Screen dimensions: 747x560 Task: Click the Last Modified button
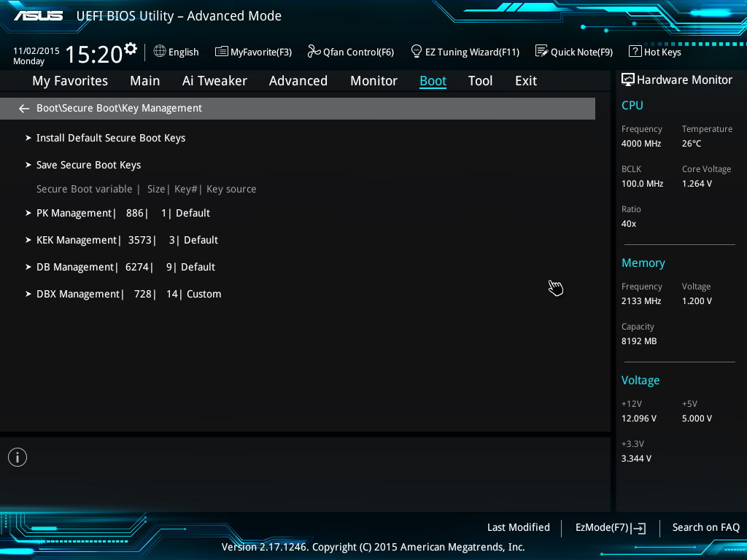click(x=518, y=527)
